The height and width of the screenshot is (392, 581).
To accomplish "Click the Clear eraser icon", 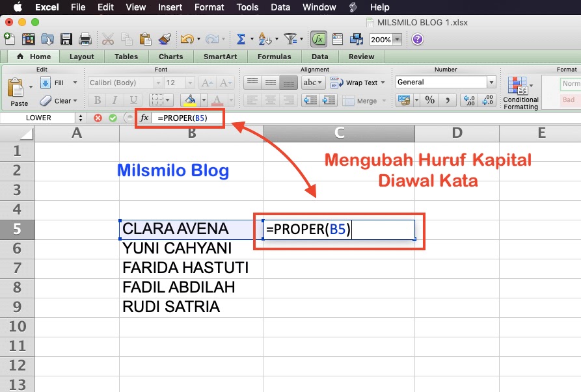I will point(46,100).
